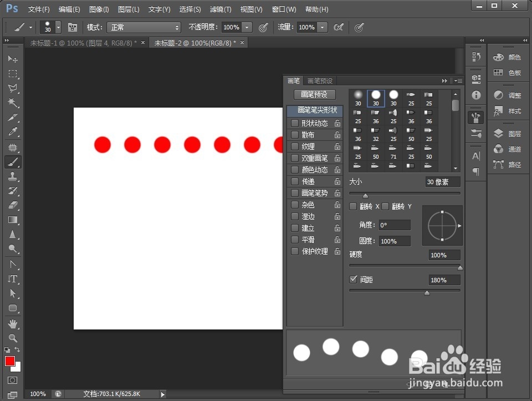
Task: Open the 图像(I) menu
Action: click(x=99, y=9)
